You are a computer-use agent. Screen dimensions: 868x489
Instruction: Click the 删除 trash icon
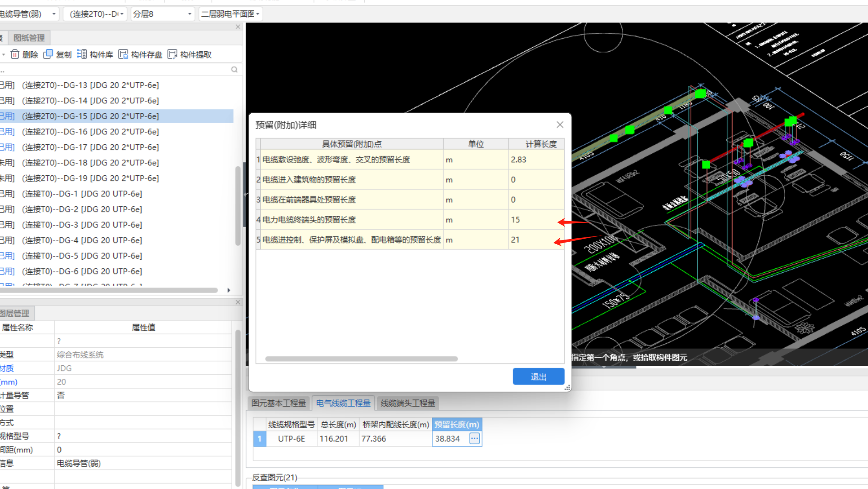click(x=15, y=54)
